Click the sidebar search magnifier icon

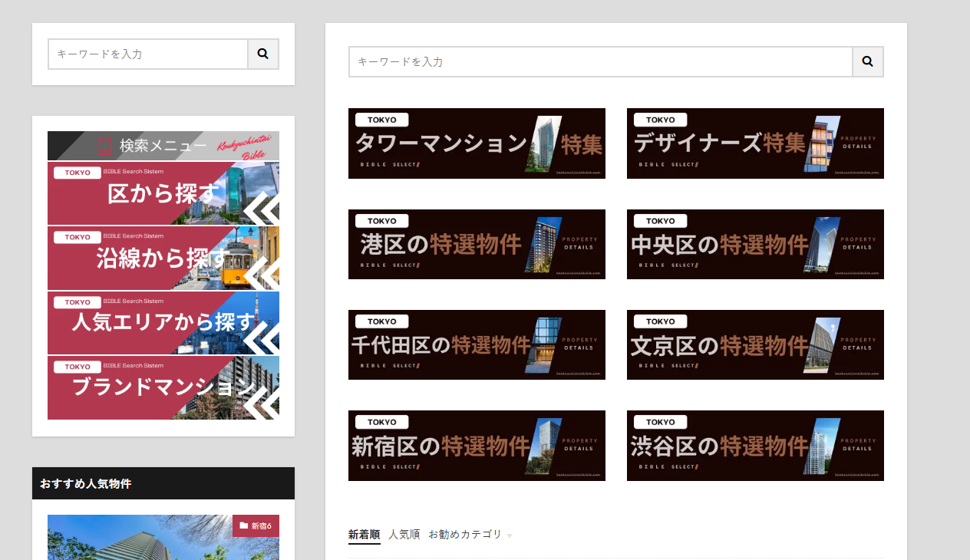(x=262, y=54)
